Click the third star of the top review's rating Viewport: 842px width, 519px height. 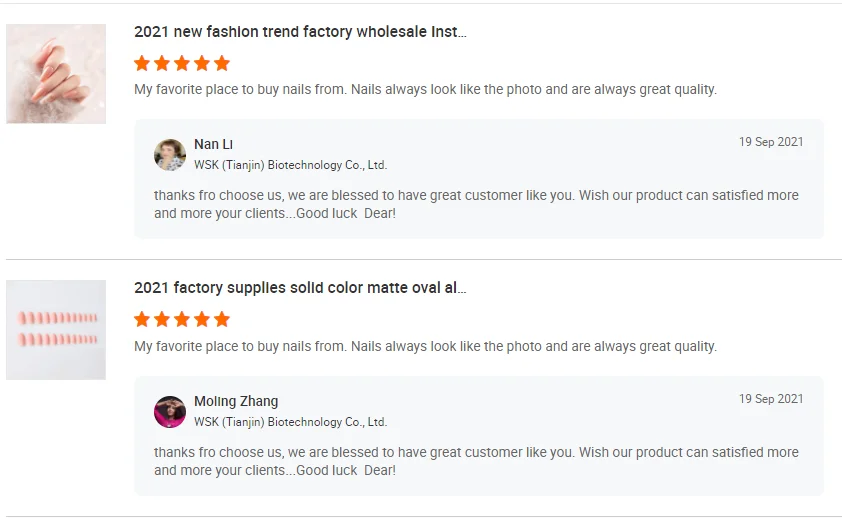(x=182, y=63)
